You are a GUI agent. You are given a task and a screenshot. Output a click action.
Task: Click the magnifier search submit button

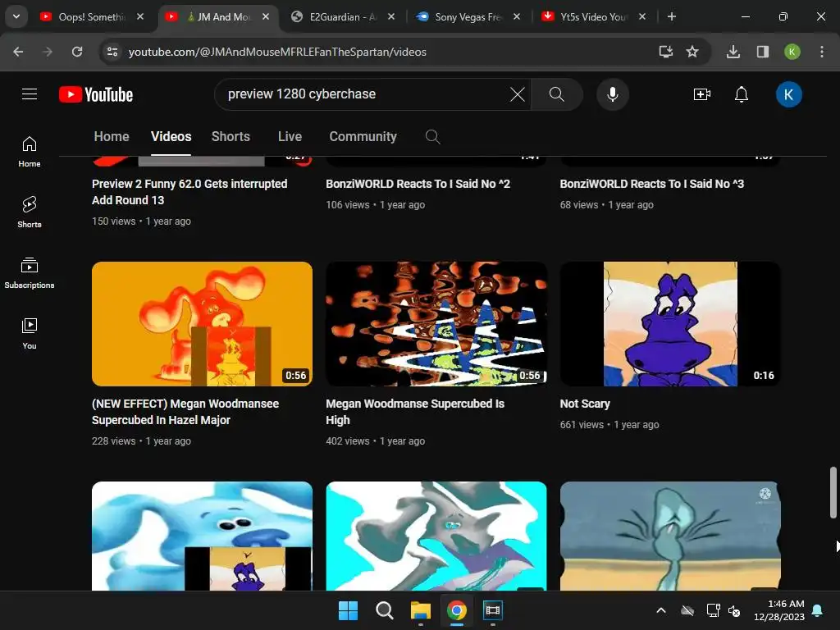click(557, 94)
